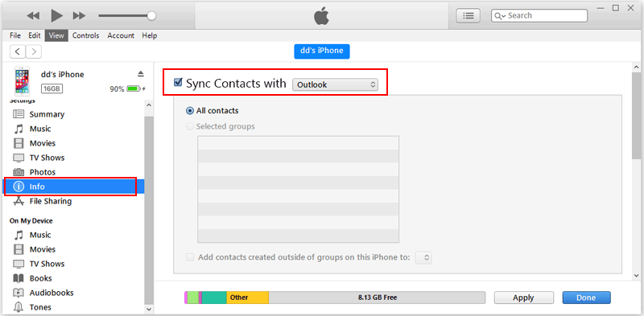The image size is (644, 316).
Task: Click the teal storage bar segment
Action: pos(214,298)
